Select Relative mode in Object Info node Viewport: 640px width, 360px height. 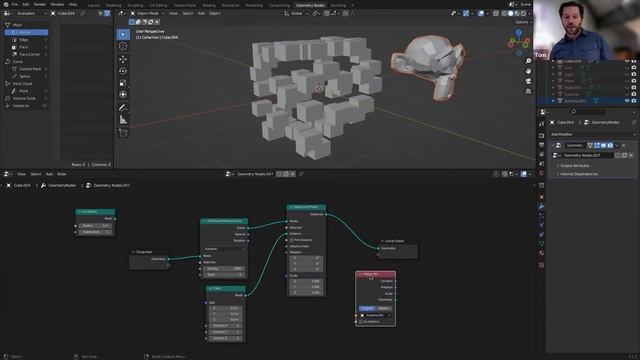(384, 309)
